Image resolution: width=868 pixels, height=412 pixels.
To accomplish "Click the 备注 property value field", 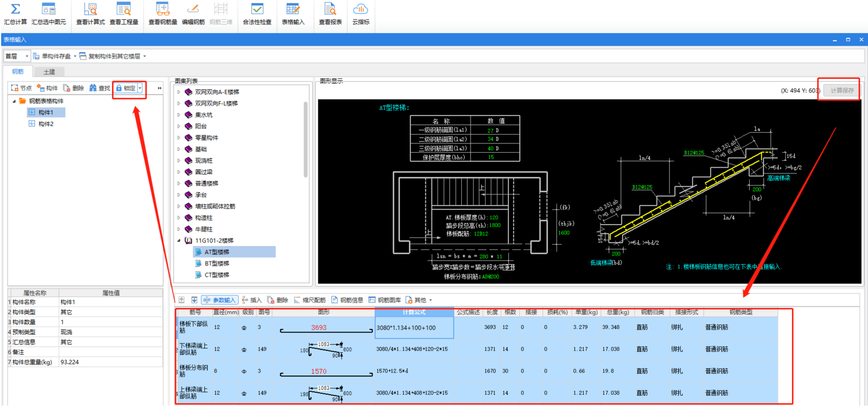I will pyautogui.click(x=111, y=352).
